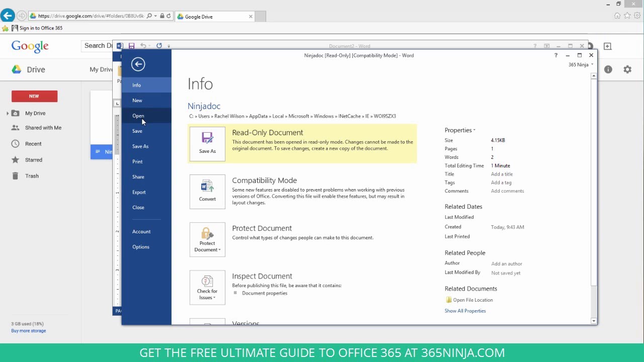The width and height of the screenshot is (644, 362).
Task: Click the browser back button
Action: [8, 16]
